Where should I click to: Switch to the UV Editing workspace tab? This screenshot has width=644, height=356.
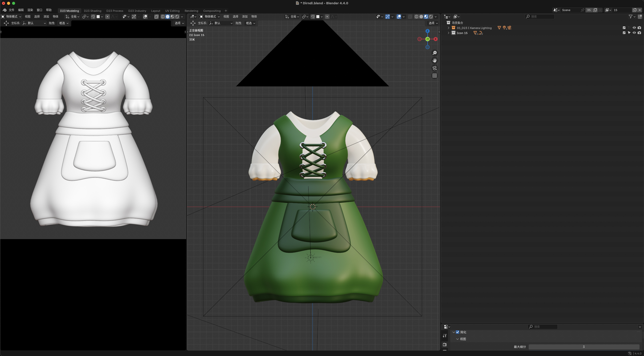coord(172,11)
